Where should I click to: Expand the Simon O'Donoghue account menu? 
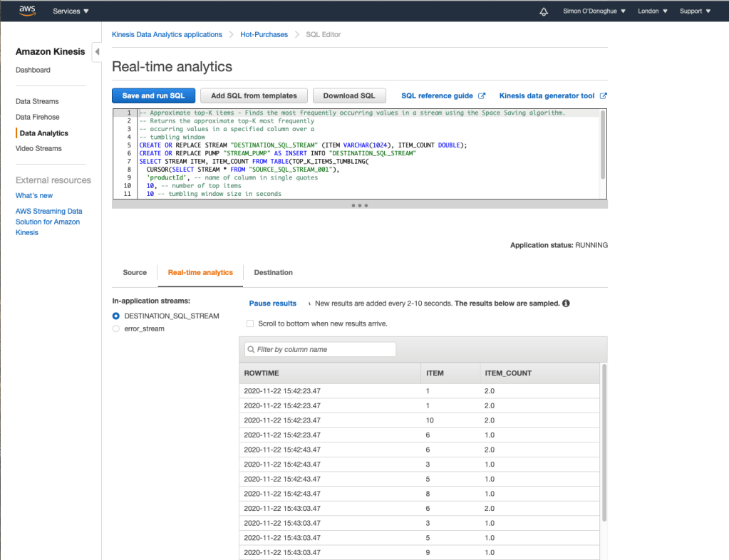coord(593,11)
